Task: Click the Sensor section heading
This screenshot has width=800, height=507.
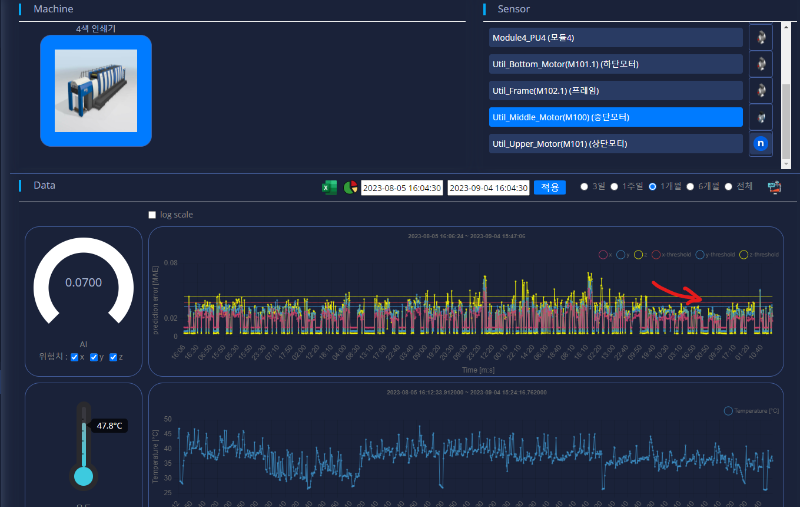Action: point(513,9)
